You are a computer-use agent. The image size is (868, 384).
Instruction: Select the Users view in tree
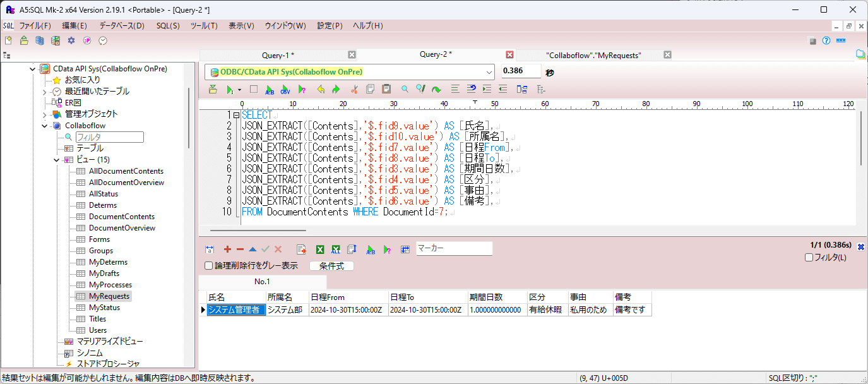98,330
